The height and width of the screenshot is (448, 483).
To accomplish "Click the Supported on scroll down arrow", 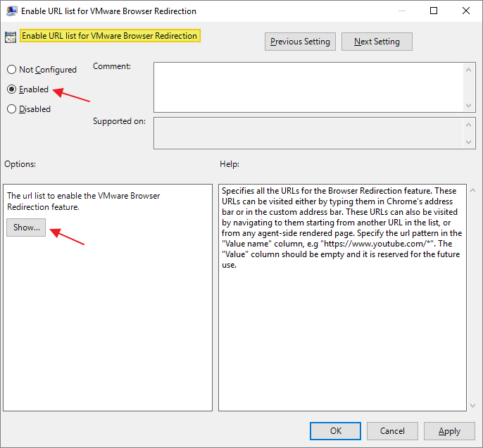I will tap(470, 142).
